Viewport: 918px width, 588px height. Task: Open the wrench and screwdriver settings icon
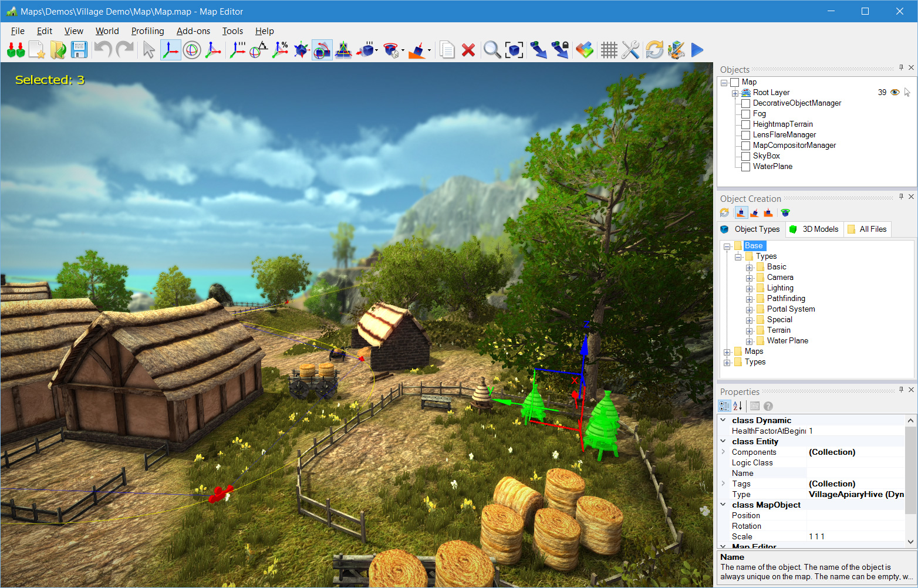coord(630,50)
